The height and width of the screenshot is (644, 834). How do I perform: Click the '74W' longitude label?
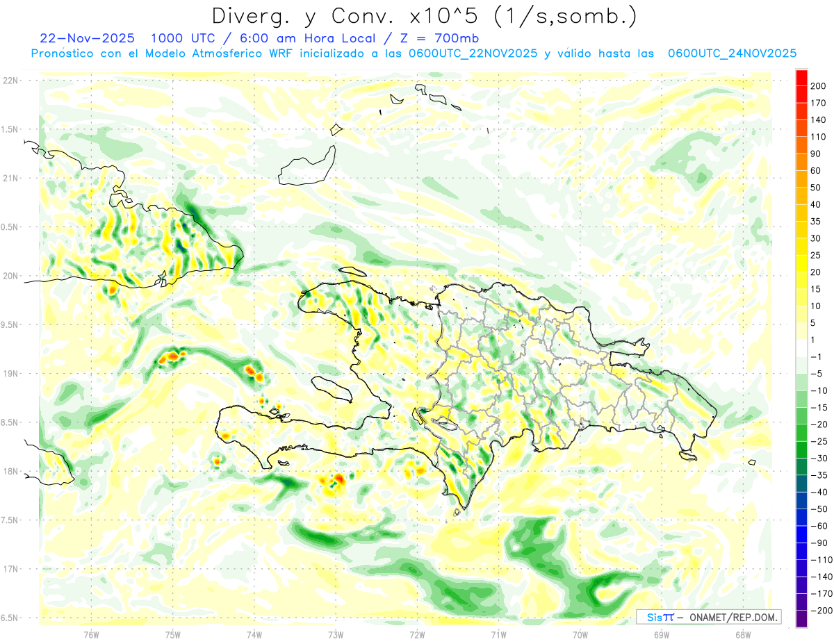(254, 636)
